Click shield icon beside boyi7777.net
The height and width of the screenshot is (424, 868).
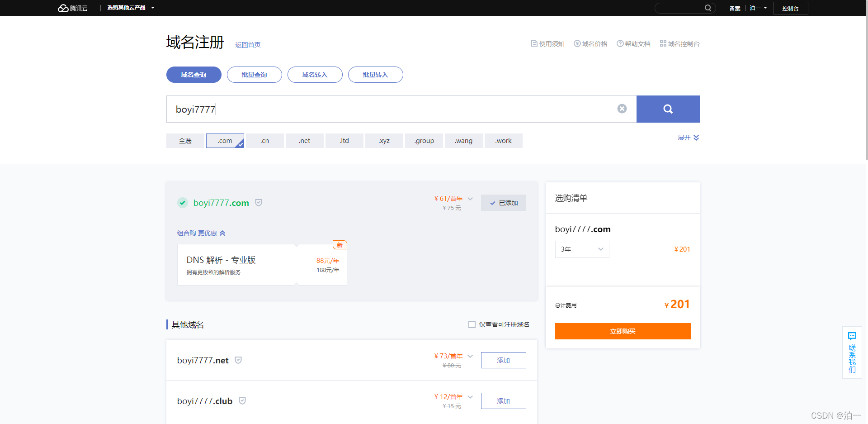click(238, 360)
